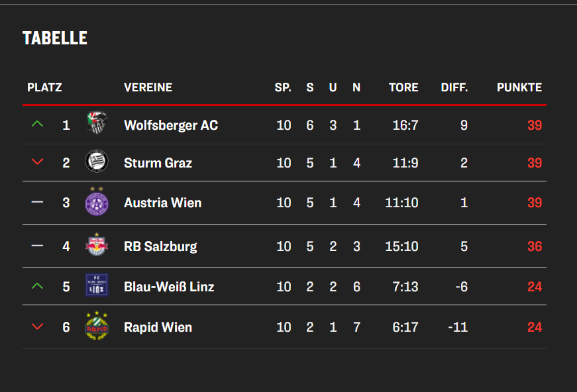
Task: Click green up arrow beside Blau-Weiß Linz
Action: click(x=38, y=286)
